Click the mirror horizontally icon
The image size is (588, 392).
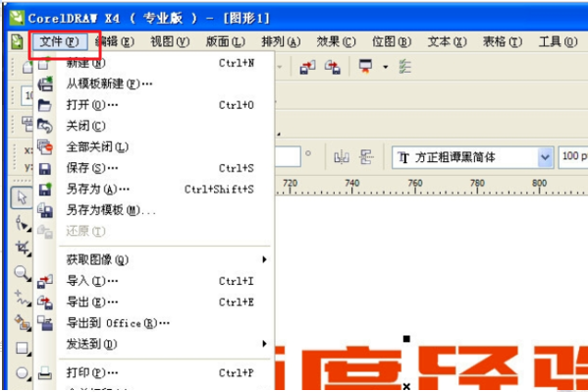pyautogui.click(x=342, y=157)
